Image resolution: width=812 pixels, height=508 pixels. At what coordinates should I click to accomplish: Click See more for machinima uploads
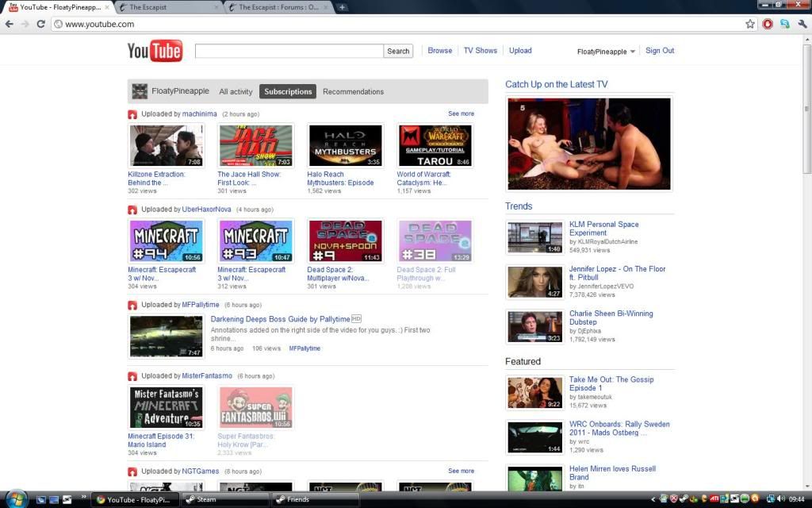(461, 114)
